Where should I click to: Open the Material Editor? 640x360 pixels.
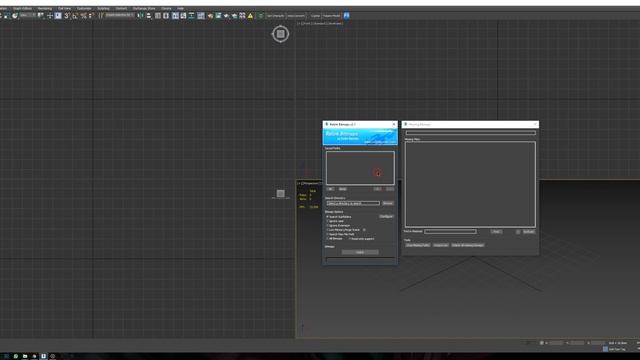tap(201, 16)
